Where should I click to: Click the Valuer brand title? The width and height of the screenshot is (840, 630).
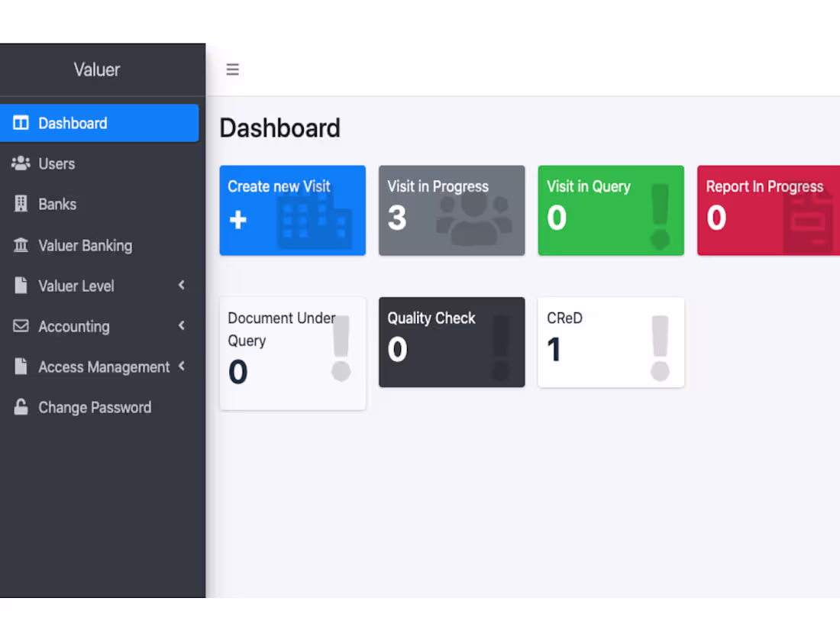pyautogui.click(x=97, y=69)
